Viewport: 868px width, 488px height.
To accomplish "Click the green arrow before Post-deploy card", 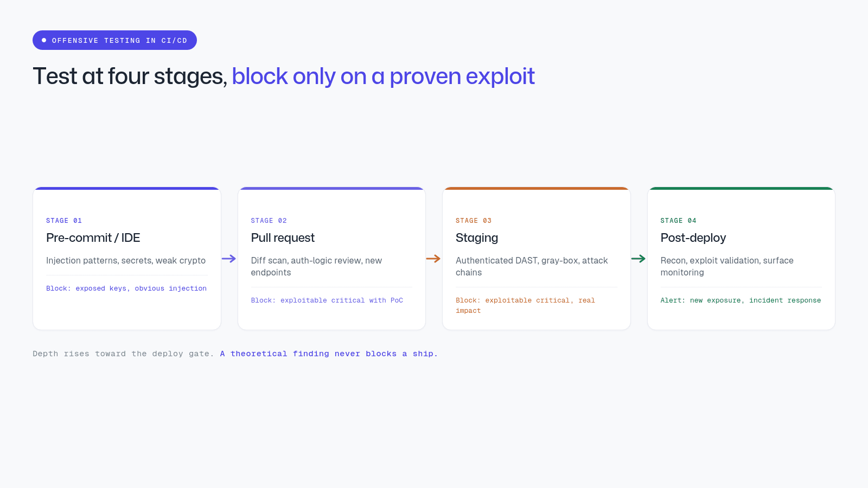I will (x=639, y=259).
